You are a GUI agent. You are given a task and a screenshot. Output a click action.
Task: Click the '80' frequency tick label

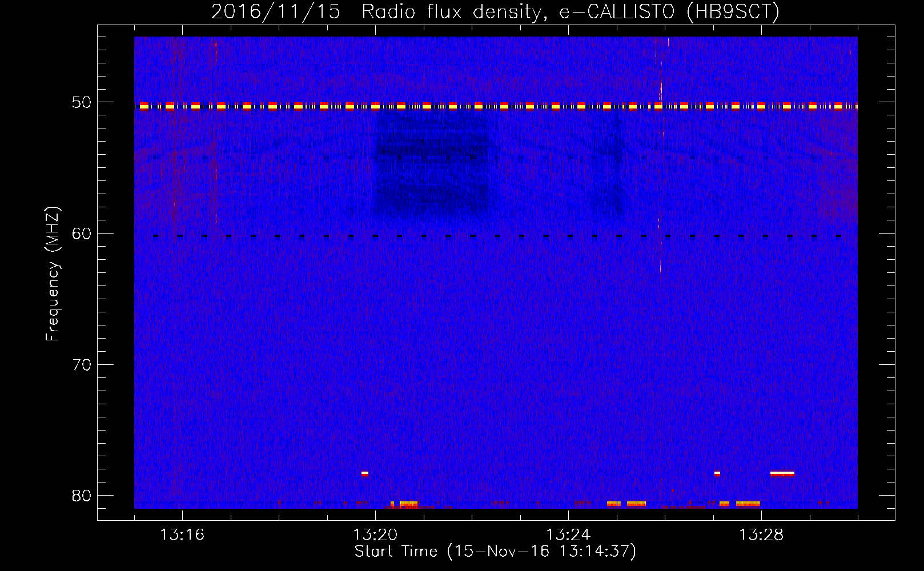82,495
